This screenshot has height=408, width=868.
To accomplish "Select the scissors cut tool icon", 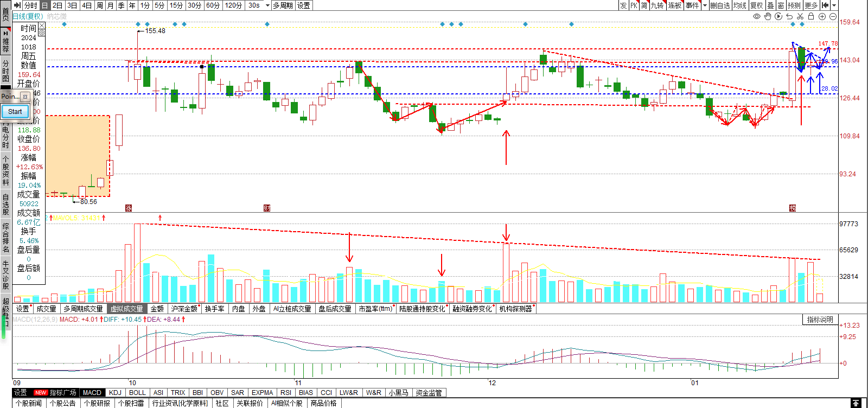I will (x=800, y=16).
